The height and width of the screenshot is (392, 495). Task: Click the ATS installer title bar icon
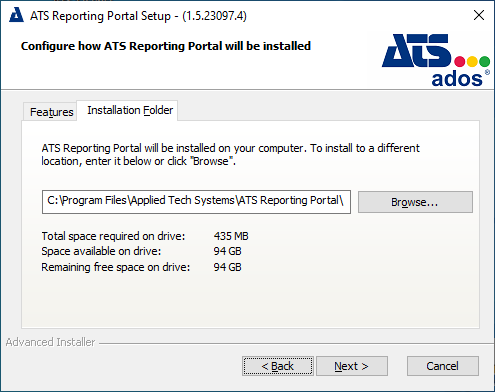pos(16,15)
